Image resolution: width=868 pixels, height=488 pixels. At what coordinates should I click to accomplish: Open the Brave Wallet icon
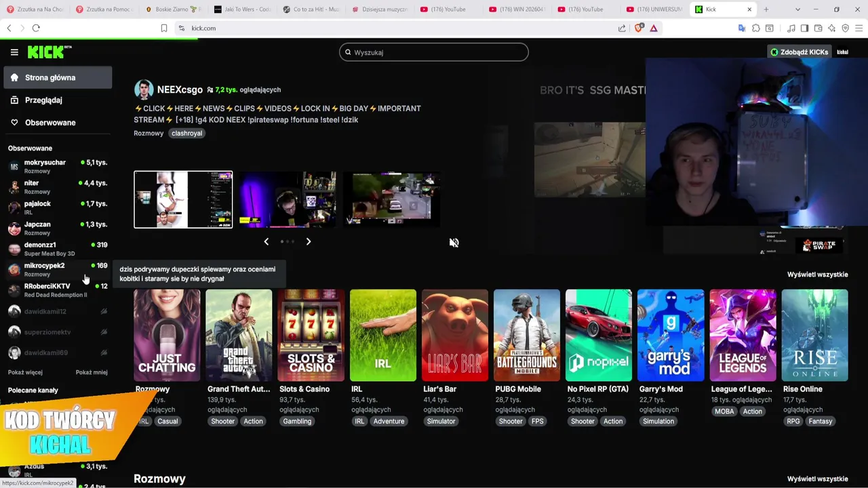coord(818,28)
